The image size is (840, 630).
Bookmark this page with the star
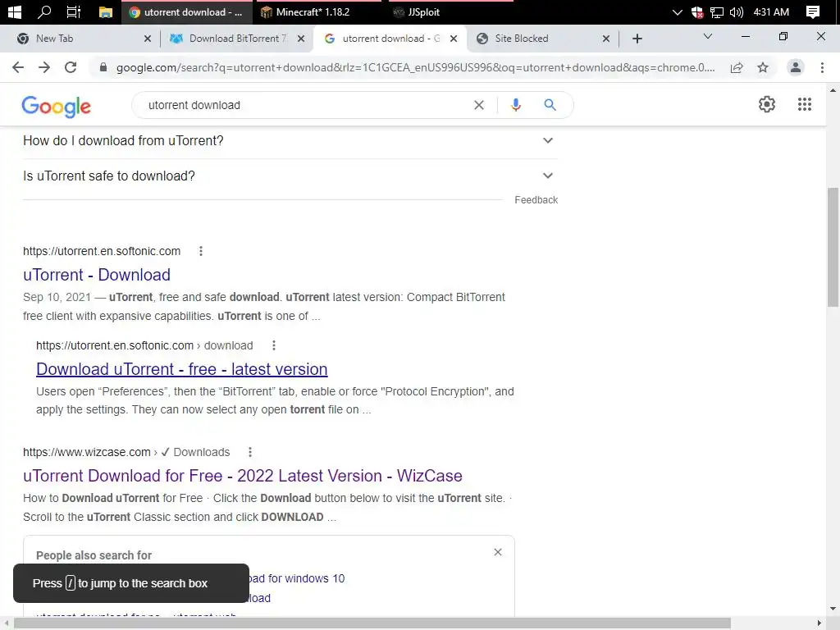(763, 67)
